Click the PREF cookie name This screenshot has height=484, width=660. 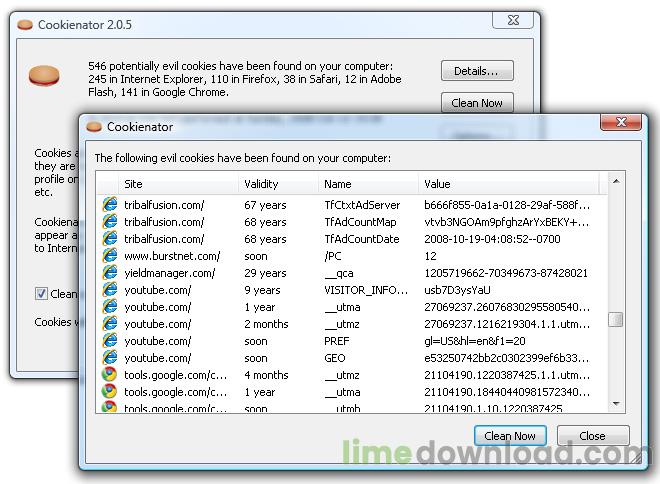pyautogui.click(x=337, y=341)
